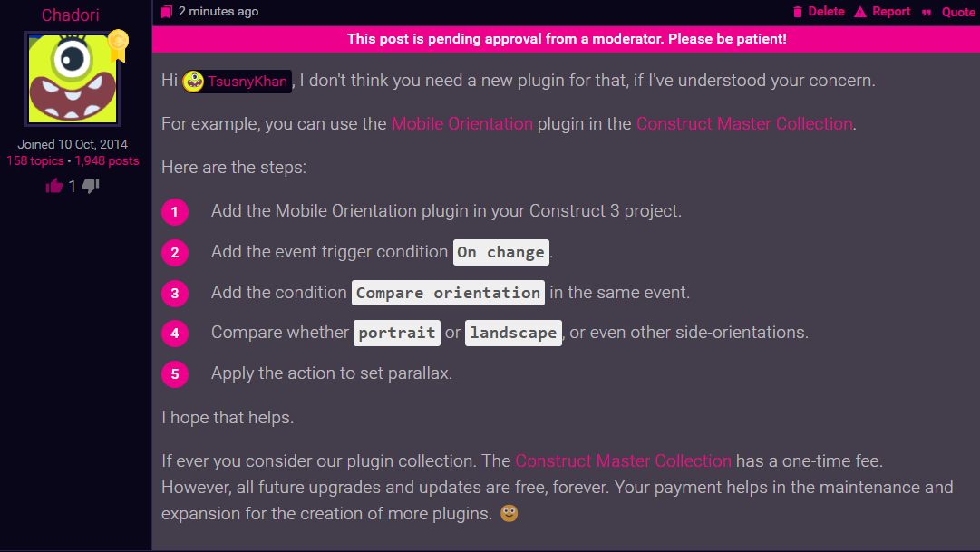The width and height of the screenshot is (980, 552).
Task: Click the landscape code label
Action: 514,333
